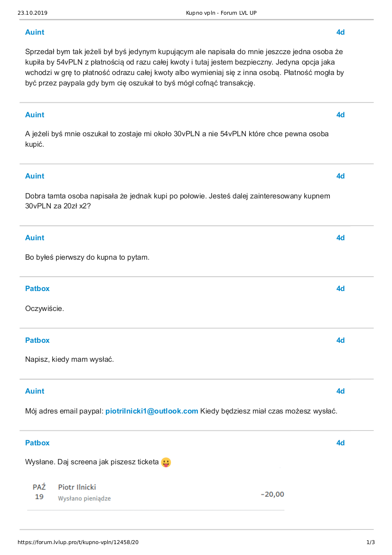Open the PayPal email address link
This screenshot has height=555, width=392.
pos(151,411)
